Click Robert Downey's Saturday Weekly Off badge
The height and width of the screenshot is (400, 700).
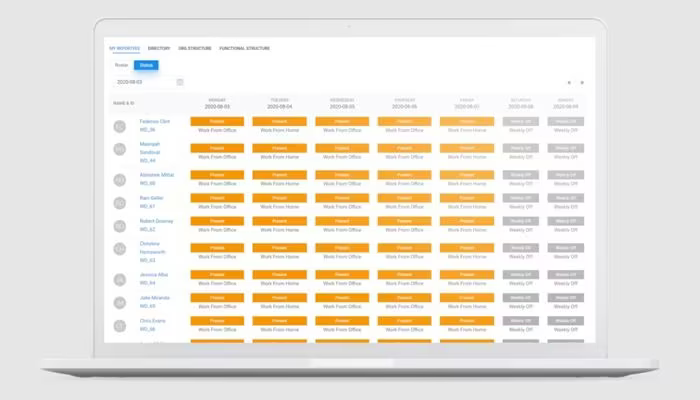click(x=521, y=221)
